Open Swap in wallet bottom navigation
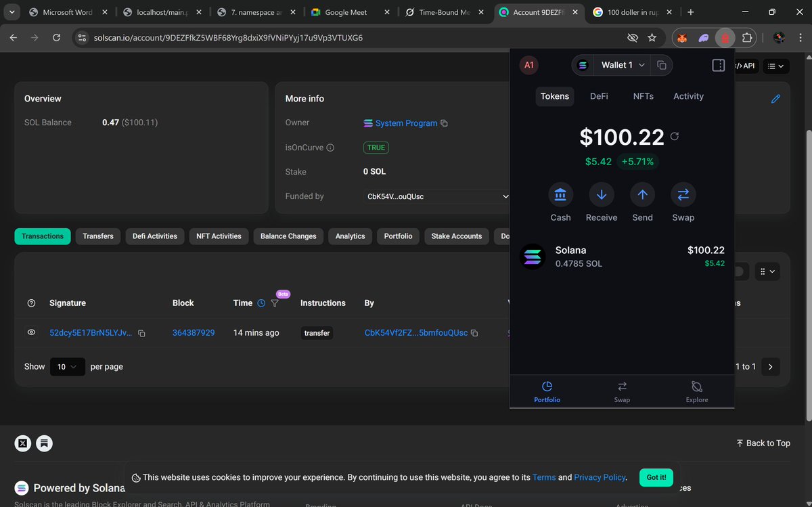The image size is (812, 507). coord(622,391)
